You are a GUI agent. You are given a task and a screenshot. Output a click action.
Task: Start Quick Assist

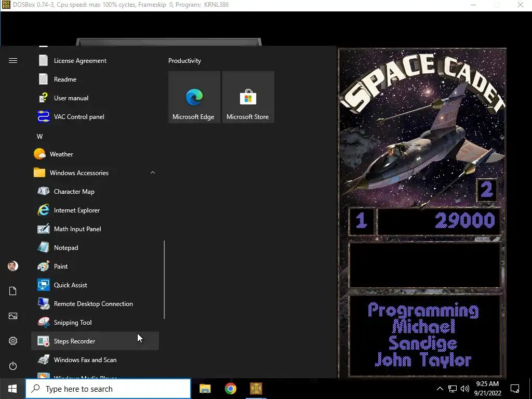coord(95,285)
